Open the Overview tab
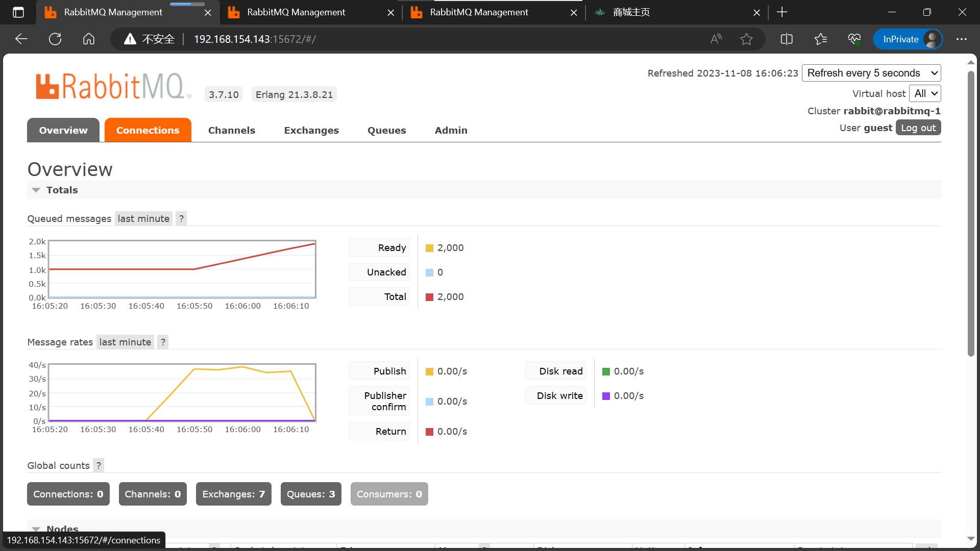 point(63,130)
